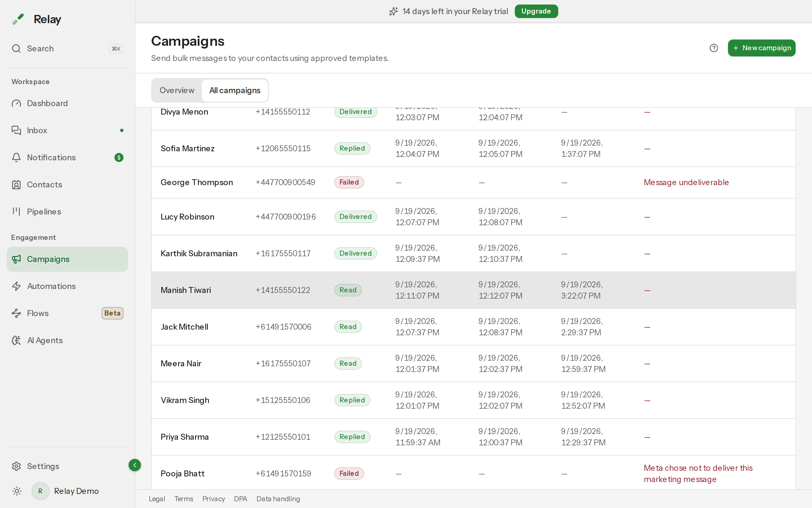This screenshot has height=508, width=812.
Task: Click the Search field in sidebar
Action: [x=67, y=48]
